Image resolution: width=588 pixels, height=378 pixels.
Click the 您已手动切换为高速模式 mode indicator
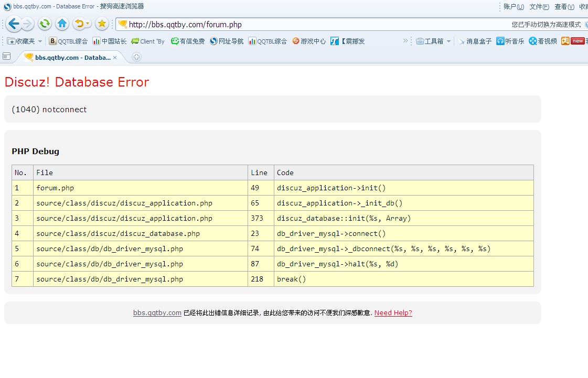(546, 24)
